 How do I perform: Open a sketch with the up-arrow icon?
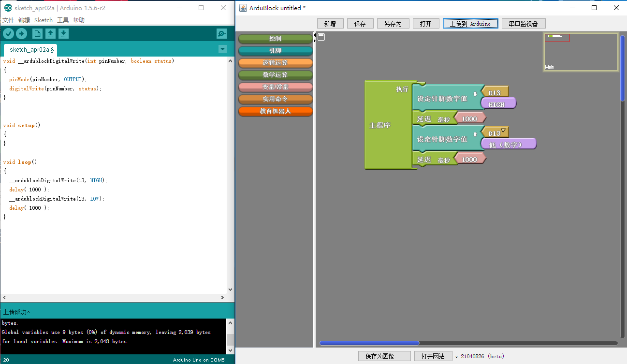point(50,33)
